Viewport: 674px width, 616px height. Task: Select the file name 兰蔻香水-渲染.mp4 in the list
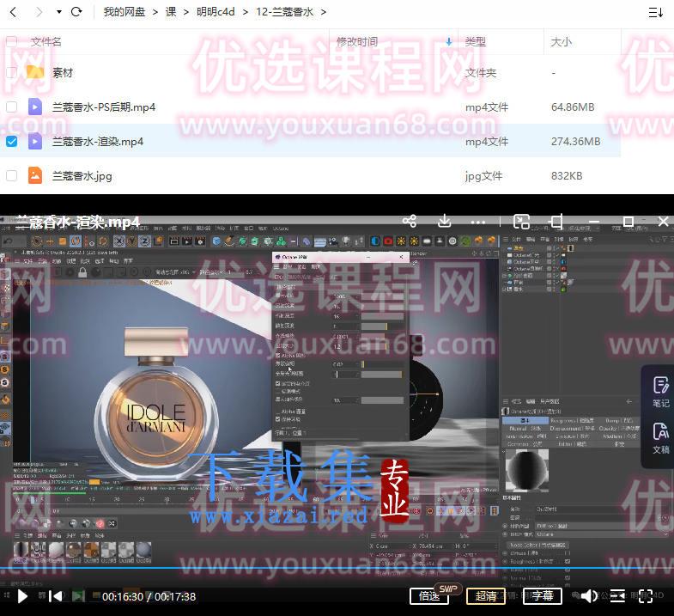tap(98, 142)
